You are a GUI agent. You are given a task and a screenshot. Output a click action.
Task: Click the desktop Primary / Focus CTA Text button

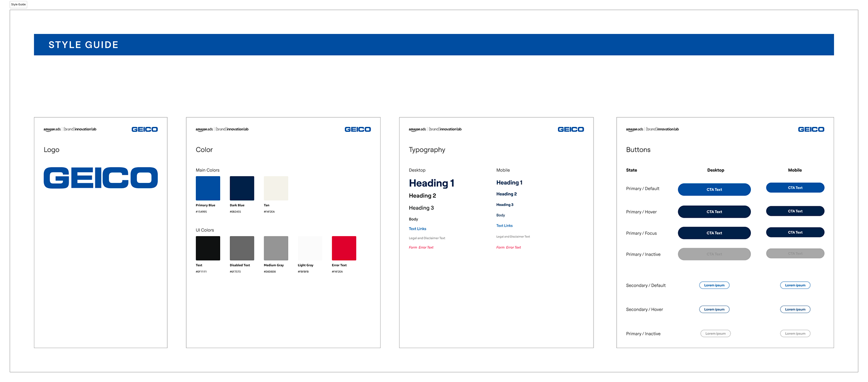(x=714, y=233)
